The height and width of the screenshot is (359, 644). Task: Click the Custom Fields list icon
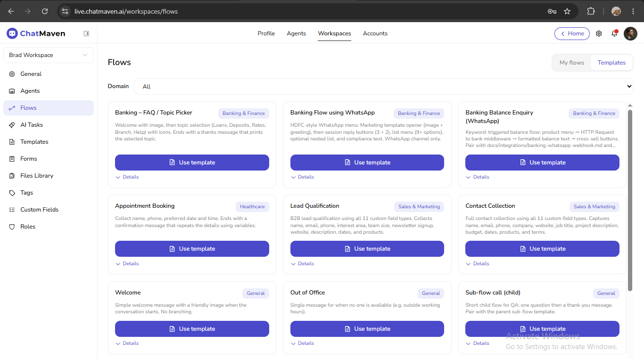point(12,210)
